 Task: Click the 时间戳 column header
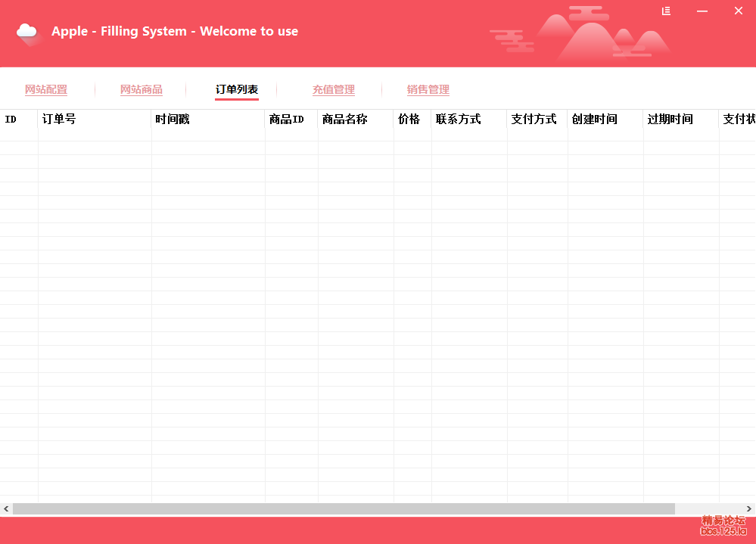[207, 120]
